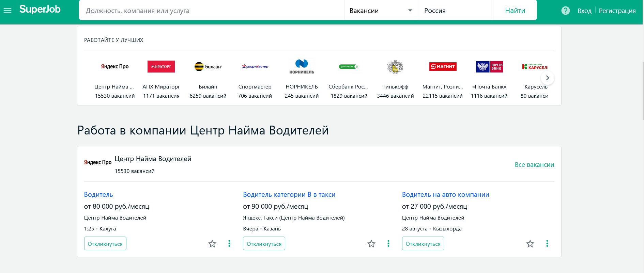Image resolution: width=644 pixels, height=273 pixels.
Task: Respond to the Казань taxi driver vacancy
Action: 264,243
